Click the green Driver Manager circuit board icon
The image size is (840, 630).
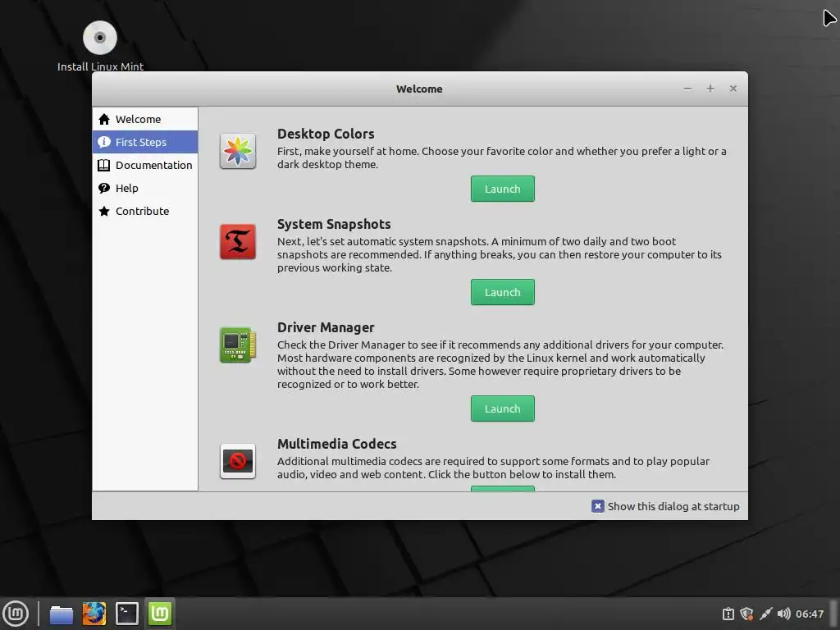pos(238,345)
